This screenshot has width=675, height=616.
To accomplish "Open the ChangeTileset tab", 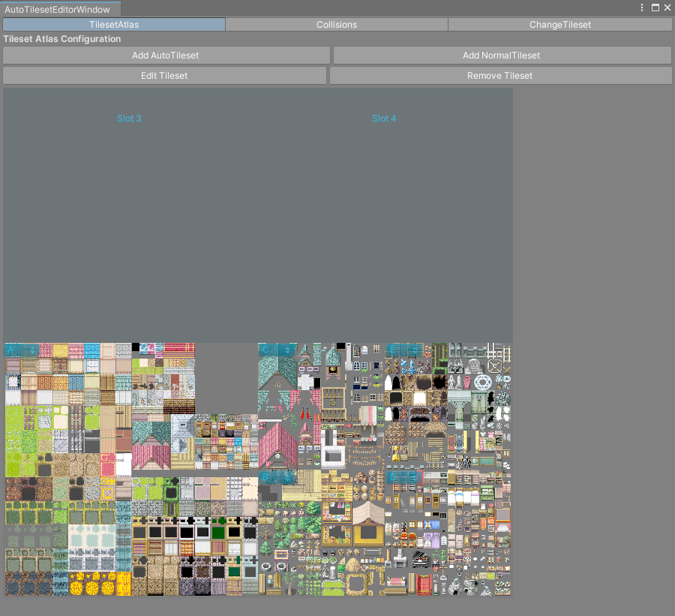I will (x=559, y=25).
